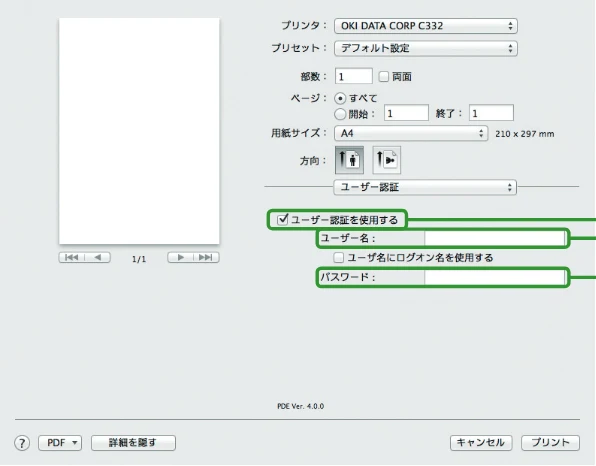Image resolution: width=596 pixels, height=466 pixels.
Task: Open the help question mark button
Action: click(22, 443)
